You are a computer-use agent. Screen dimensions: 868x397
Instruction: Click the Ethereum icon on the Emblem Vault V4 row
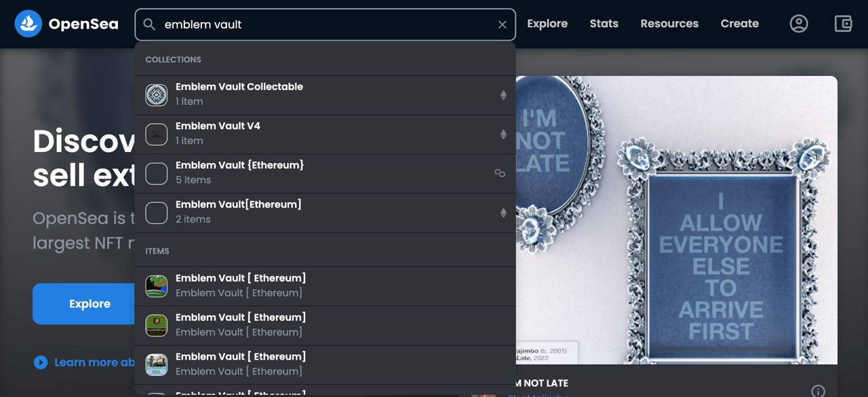(503, 134)
